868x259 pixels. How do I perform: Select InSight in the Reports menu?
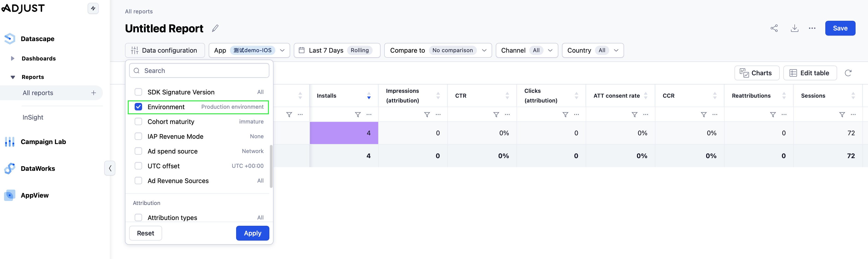coord(33,117)
